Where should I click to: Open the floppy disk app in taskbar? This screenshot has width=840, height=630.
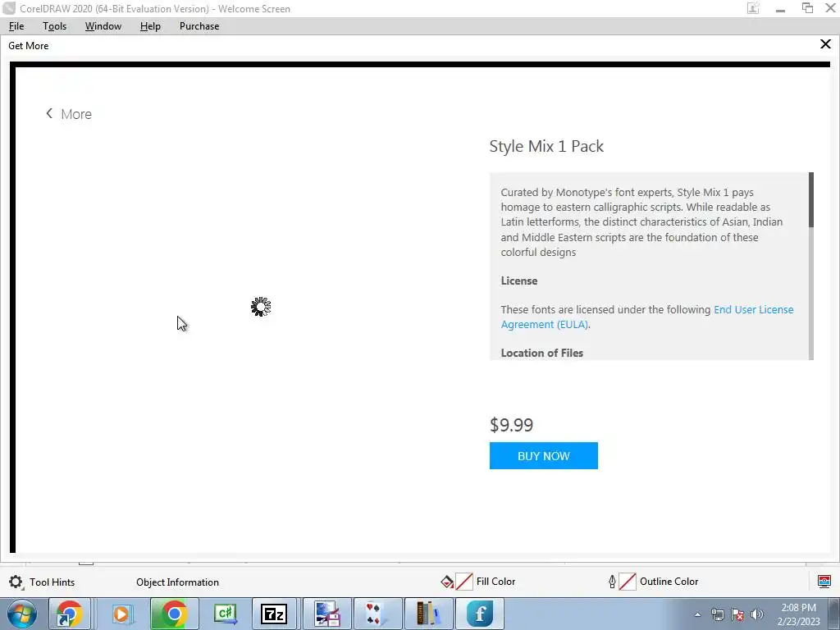[x=327, y=614]
